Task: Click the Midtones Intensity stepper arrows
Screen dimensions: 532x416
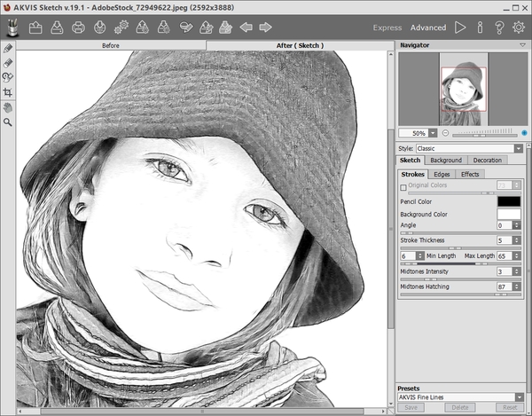Action: click(516, 271)
